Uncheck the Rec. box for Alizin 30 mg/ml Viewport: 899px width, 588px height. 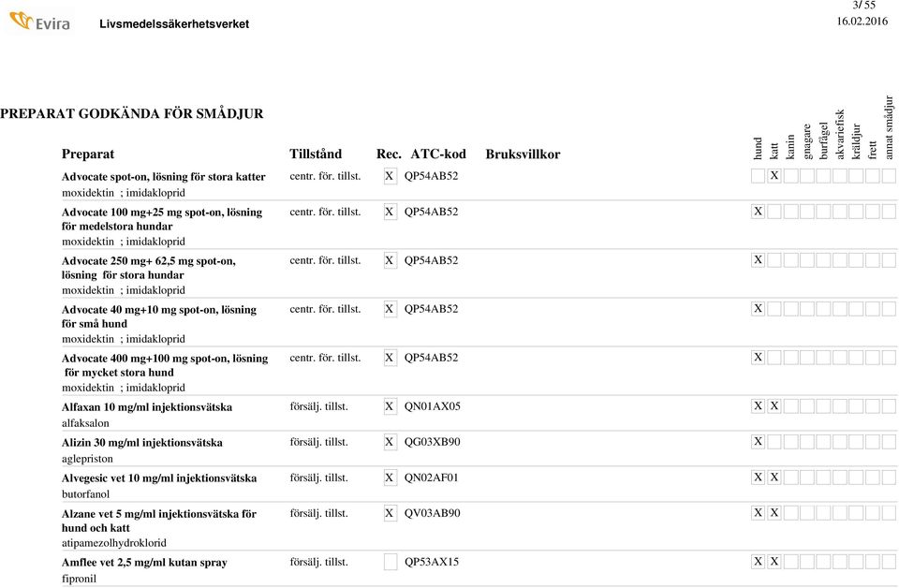tap(391, 441)
